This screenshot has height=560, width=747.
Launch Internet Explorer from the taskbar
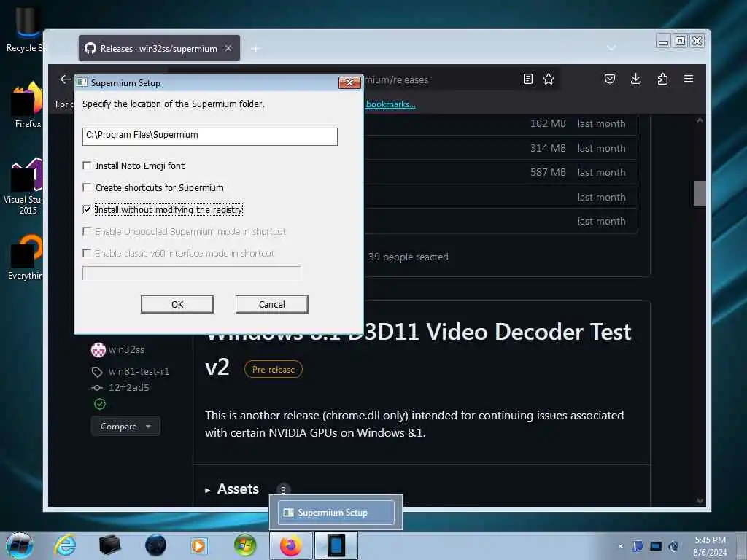pyautogui.click(x=65, y=545)
